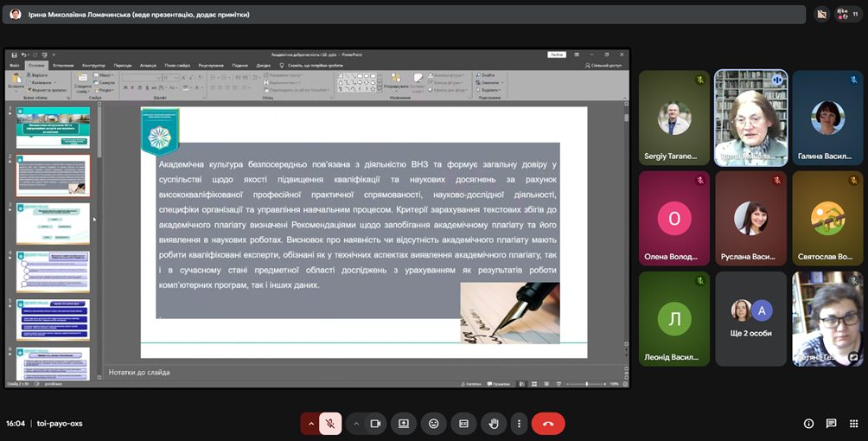Select the first slide thumbnail in the panel
This screenshot has height=441, width=868.
tap(53, 127)
